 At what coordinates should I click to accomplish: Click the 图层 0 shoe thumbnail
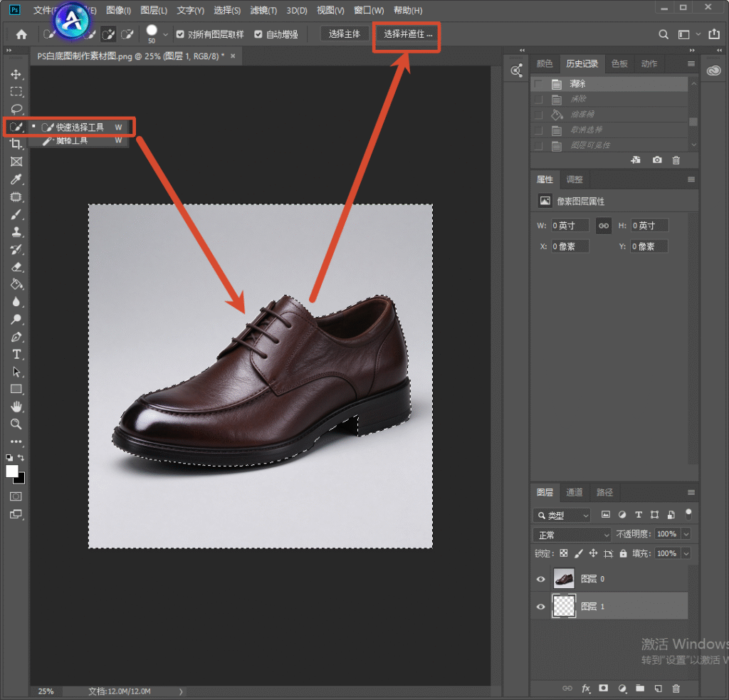(564, 579)
